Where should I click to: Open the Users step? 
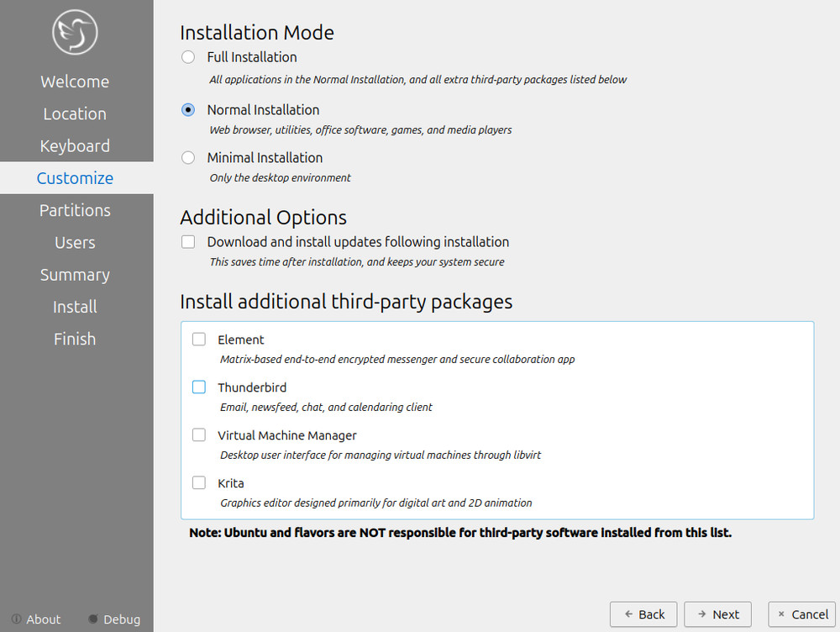[x=75, y=243]
